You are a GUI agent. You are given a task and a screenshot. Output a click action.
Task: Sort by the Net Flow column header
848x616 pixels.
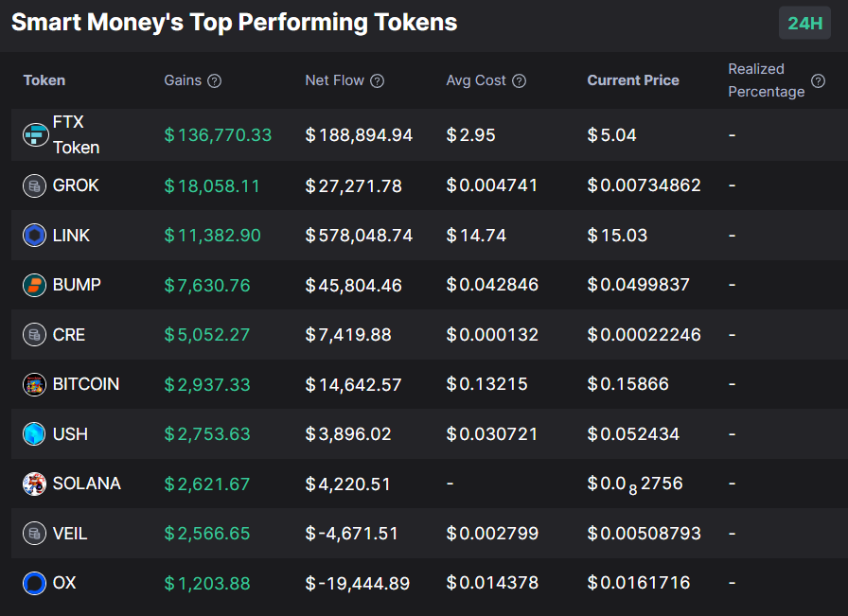334,80
